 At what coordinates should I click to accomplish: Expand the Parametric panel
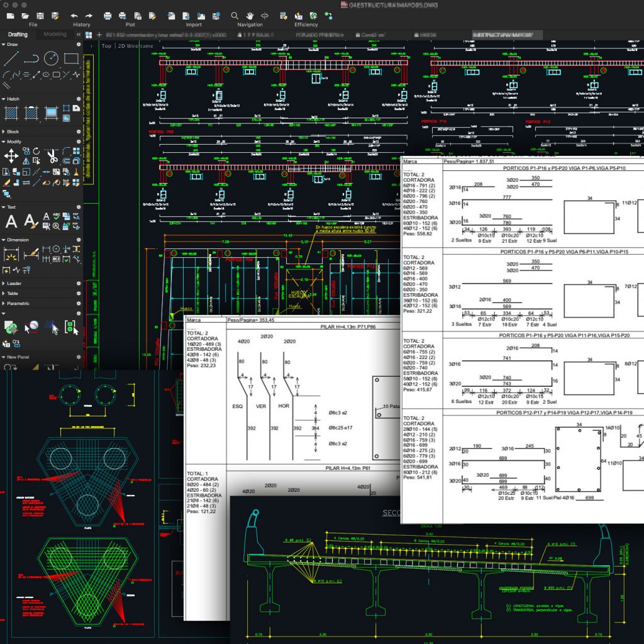click(18, 303)
